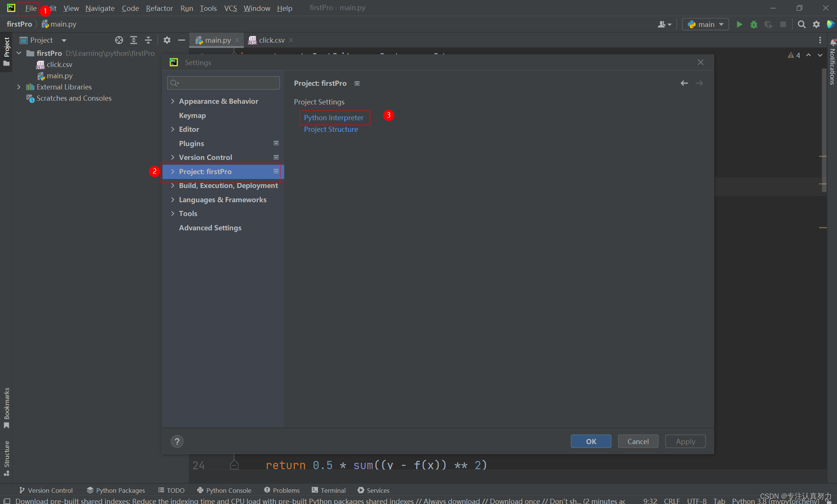Open the Python Interpreter link
This screenshot has height=504, width=837.
pyautogui.click(x=333, y=118)
